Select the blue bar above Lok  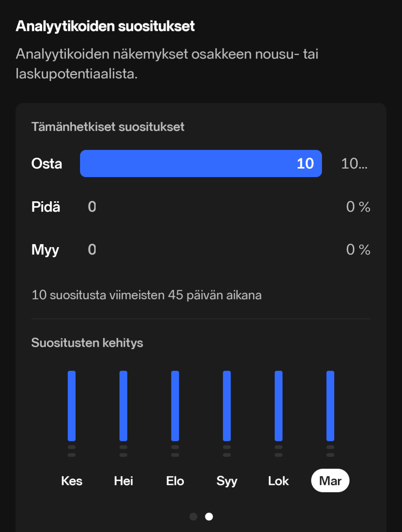coord(278,406)
